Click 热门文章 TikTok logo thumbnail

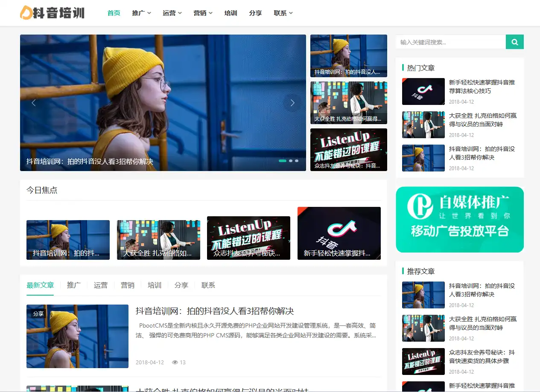423,91
